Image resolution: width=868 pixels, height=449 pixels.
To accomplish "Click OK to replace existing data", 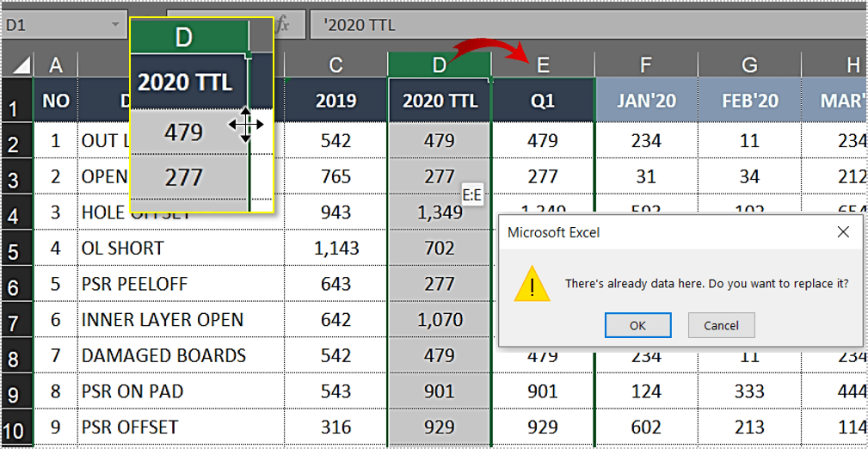I will click(x=637, y=325).
